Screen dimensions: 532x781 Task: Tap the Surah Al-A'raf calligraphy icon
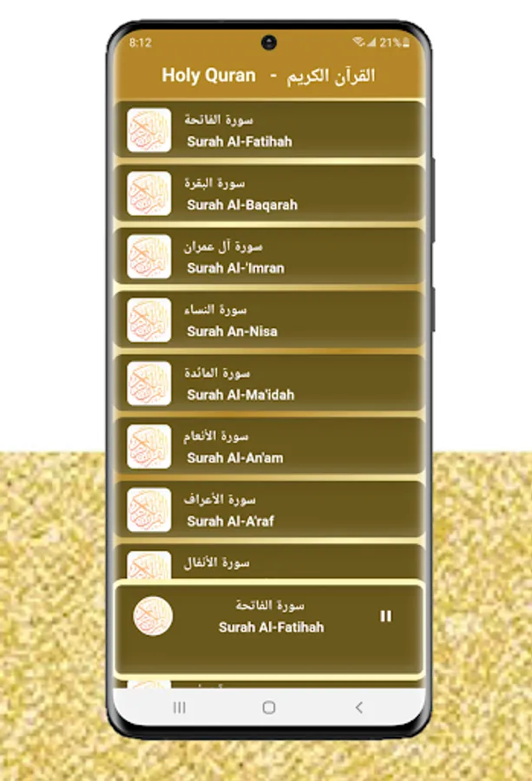click(x=149, y=509)
